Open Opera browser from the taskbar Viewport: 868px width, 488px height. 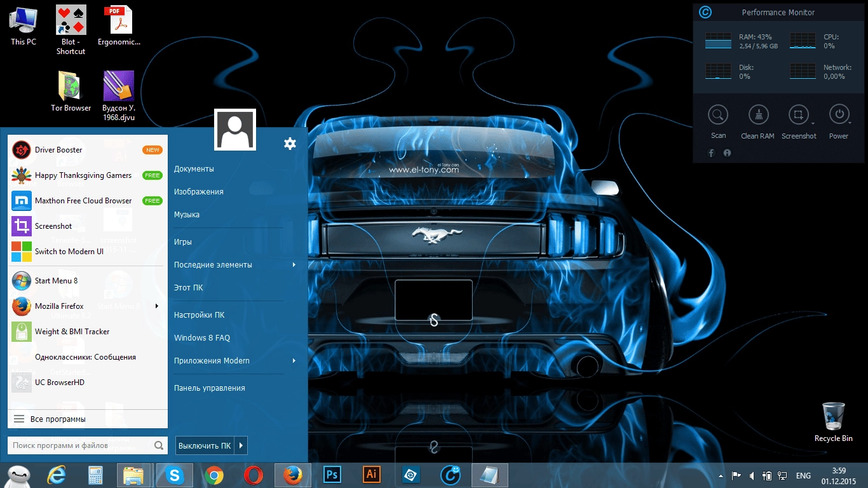click(254, 475)
